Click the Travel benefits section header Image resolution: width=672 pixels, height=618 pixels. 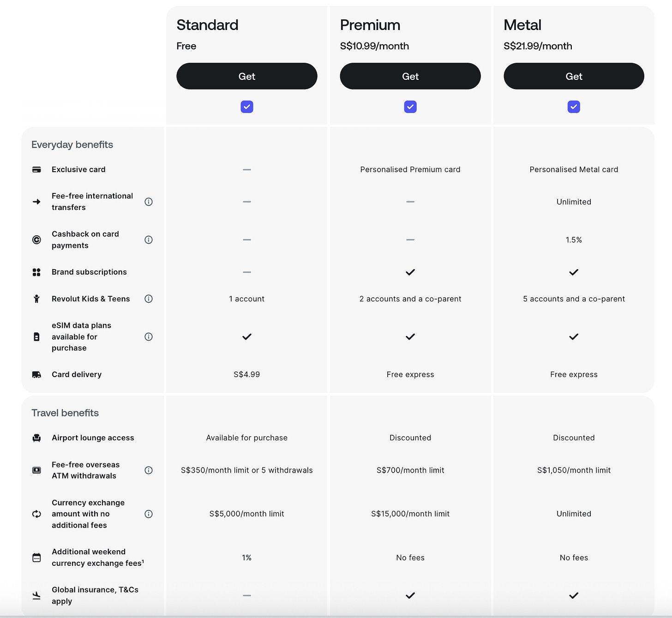pos(65,413)
